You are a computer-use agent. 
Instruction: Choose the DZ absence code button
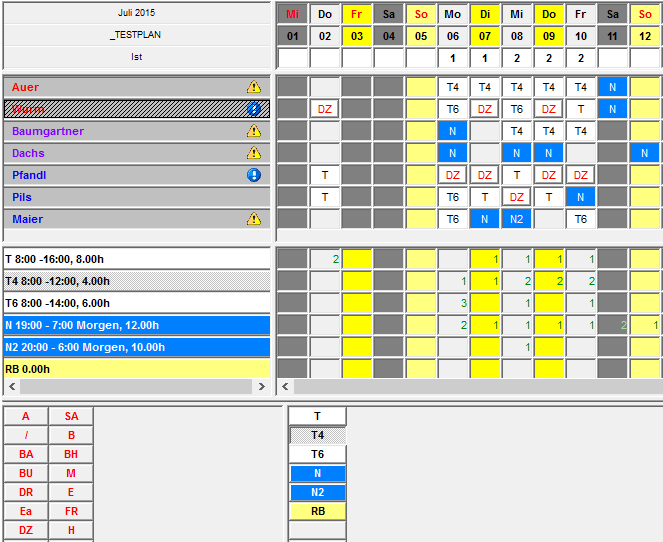pyautogui.click(x=26, y=530)
